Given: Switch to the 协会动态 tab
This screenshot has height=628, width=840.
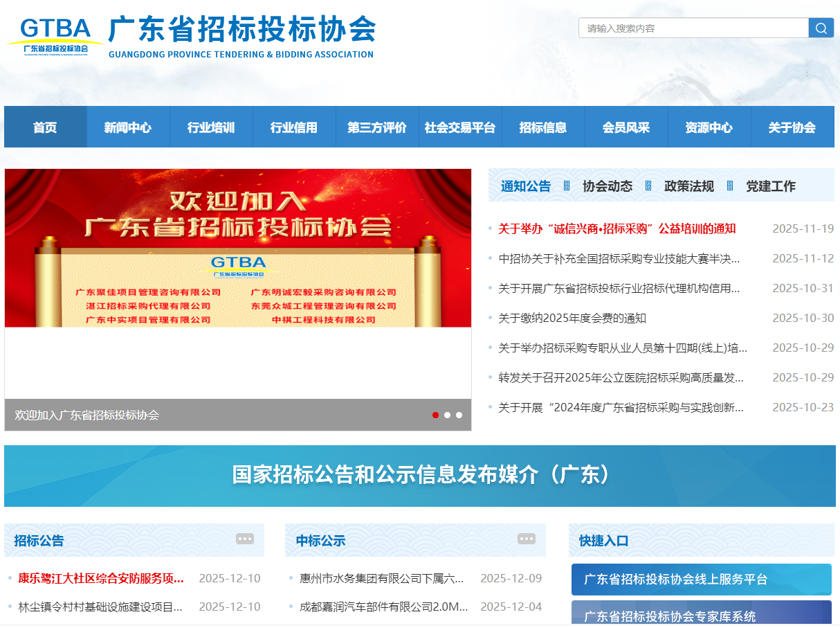Looking at the screenshot, I should click(608, 186).
